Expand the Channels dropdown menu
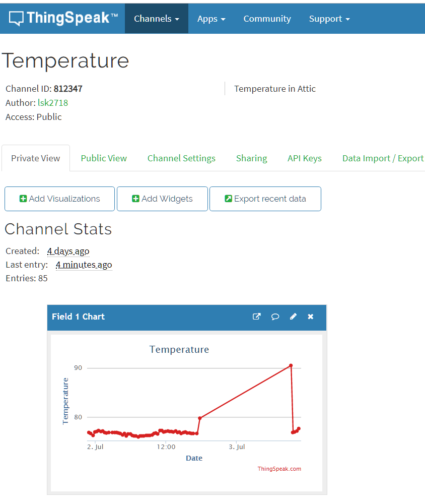Viewport: 425px width, 504px height. tap(156, 19)
